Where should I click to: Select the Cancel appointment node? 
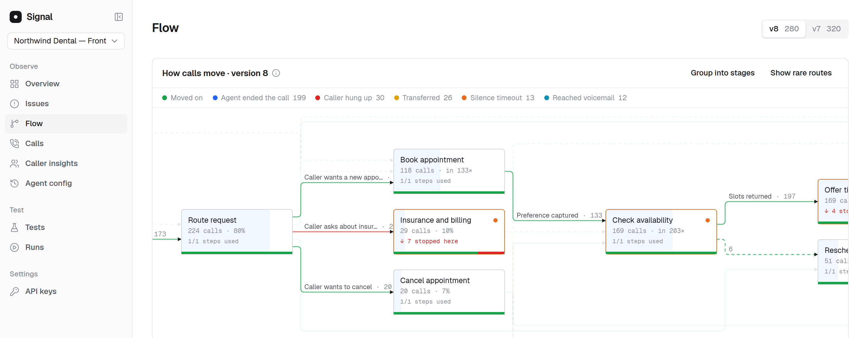tap(449, 292)
